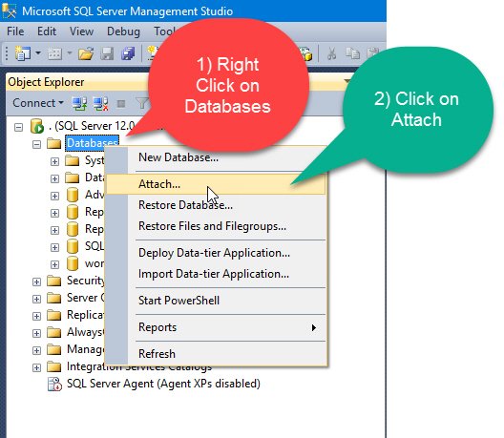Viewport: 504px width, 438px height.
Task: Choose Attach... from context menu
Action: click(x=216, y=184)
